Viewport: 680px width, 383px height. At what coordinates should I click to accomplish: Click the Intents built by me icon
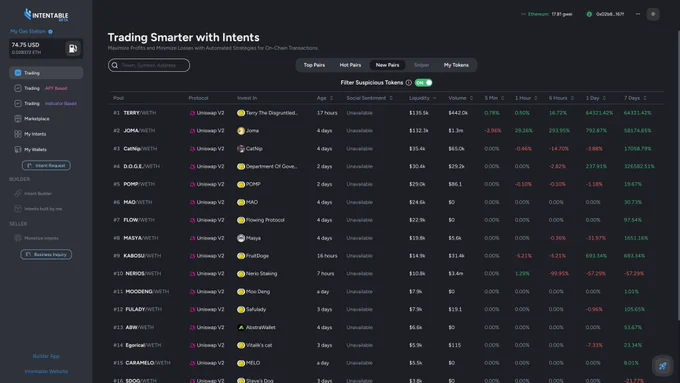(18, 209)
